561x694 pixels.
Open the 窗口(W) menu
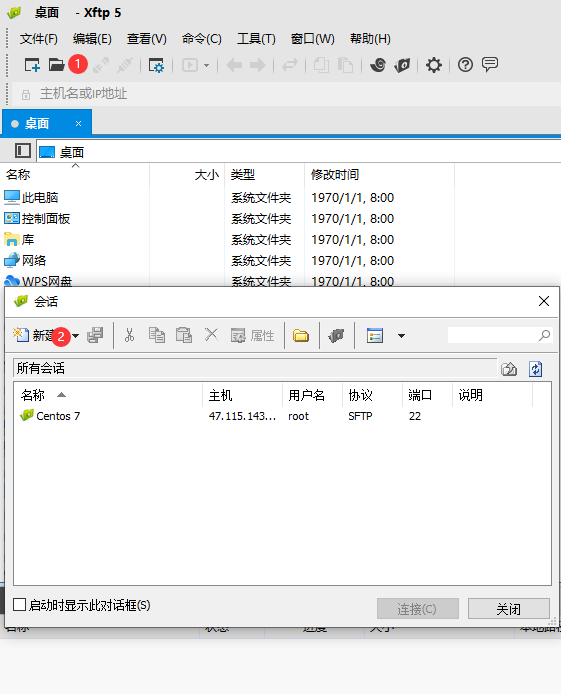pos(312,39)
